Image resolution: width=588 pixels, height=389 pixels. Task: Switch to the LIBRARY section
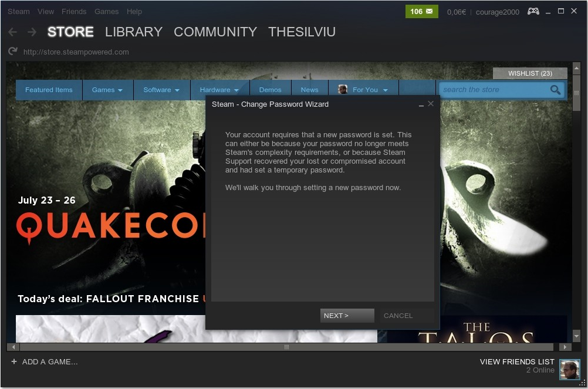click(134, 32)
